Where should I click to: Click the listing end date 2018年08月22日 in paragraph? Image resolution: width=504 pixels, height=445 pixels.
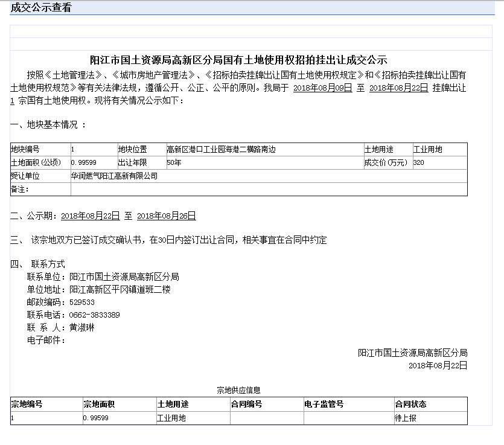(x=398, y=88)
